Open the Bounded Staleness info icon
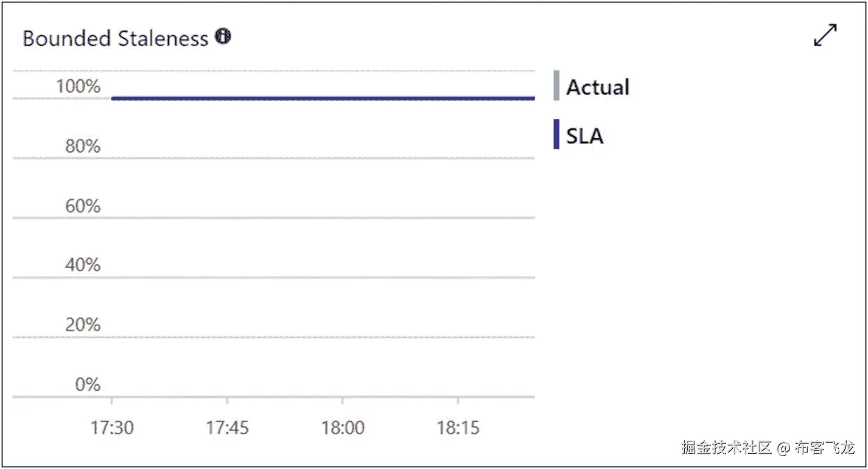This screenshot has width=868, height=469. 223,37
